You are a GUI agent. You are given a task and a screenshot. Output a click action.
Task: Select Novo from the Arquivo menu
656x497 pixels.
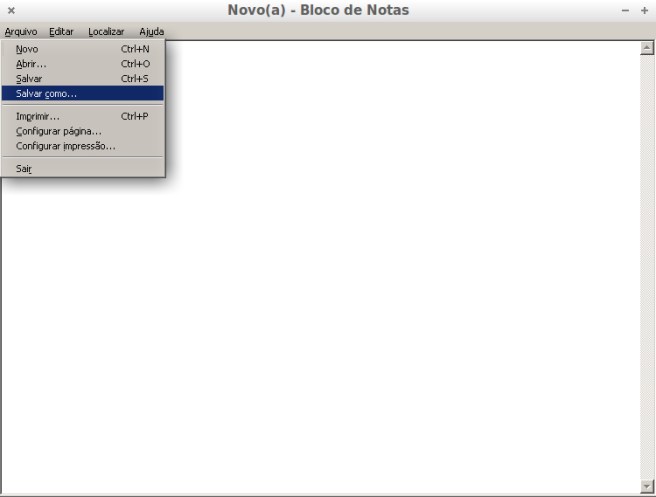pyautogui.click(x=28, y=48)
